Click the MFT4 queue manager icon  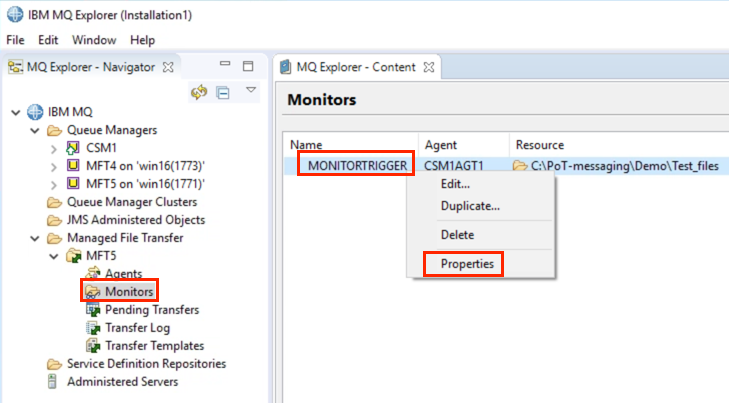pos(73,165)
